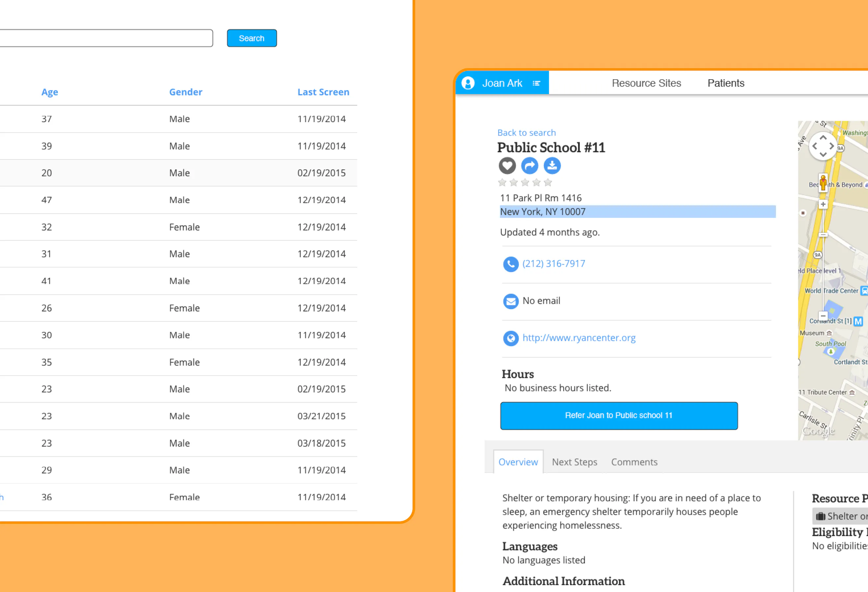This screenshot has height=592, width=868.
Task: Click the row with age 26 Female
Action: coord(179,308)
